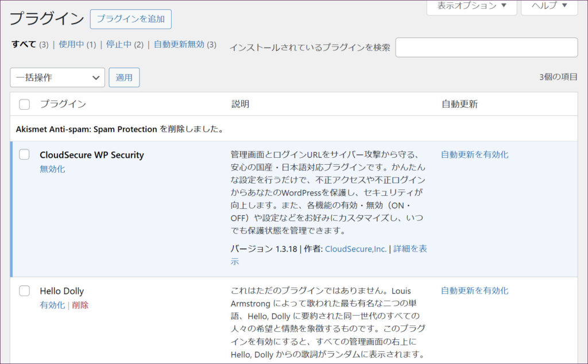Click 削除 to delete Hello Dolly
The height and width of the screenshot is (364, 588).
point(80,305)
